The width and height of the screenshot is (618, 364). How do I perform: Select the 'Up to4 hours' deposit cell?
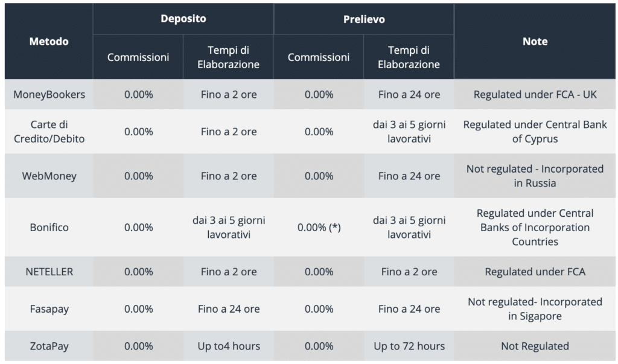click(229, 346)
